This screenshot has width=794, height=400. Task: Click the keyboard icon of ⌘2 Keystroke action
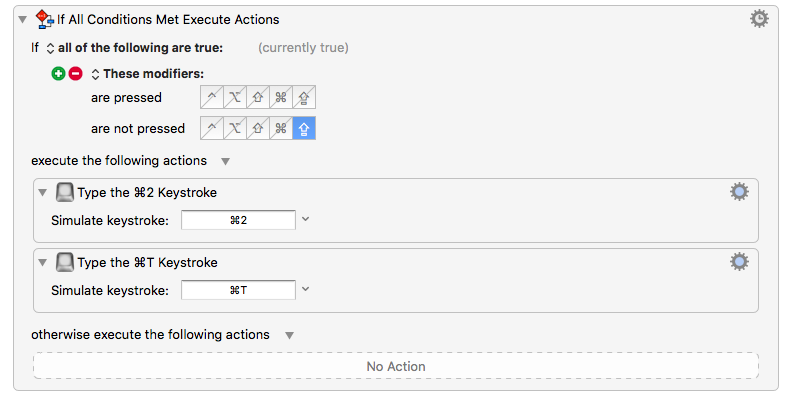[65, 192]
